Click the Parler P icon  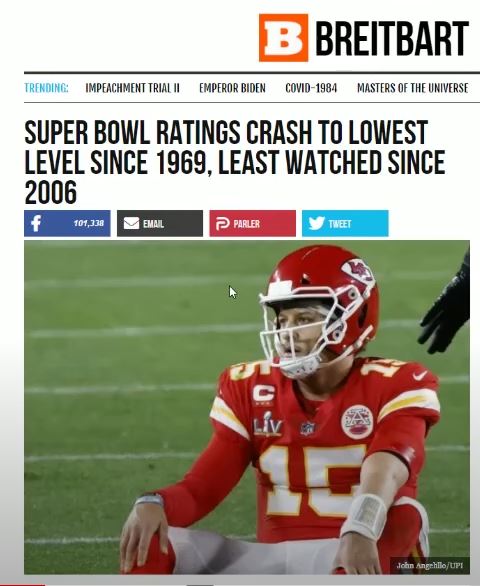222,223
